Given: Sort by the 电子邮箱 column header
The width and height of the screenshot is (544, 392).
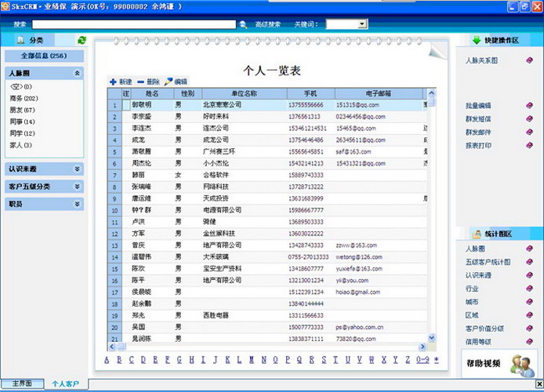Looking at the screenshot, I should (379, 93).
